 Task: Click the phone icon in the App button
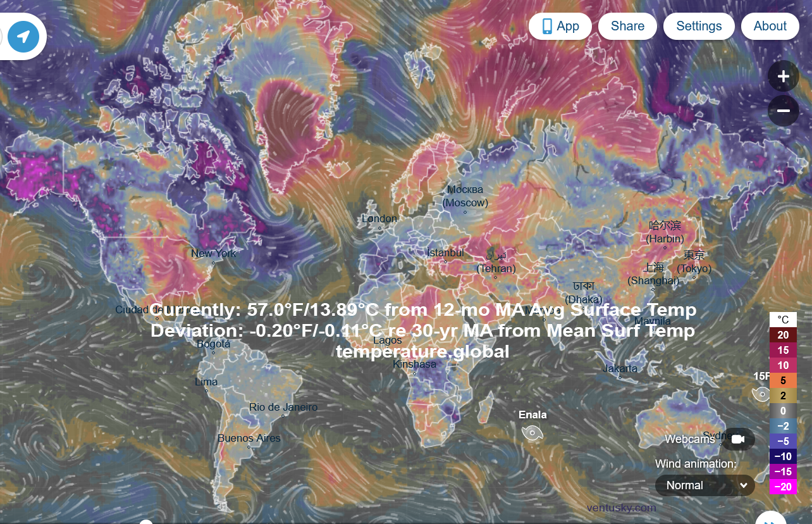547,26
